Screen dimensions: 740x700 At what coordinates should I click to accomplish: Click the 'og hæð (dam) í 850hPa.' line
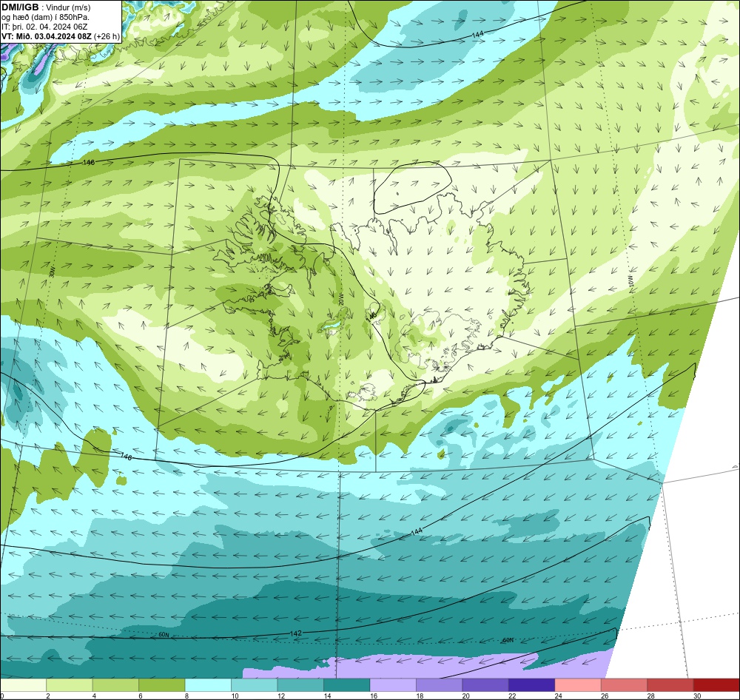tap(45, 17)
